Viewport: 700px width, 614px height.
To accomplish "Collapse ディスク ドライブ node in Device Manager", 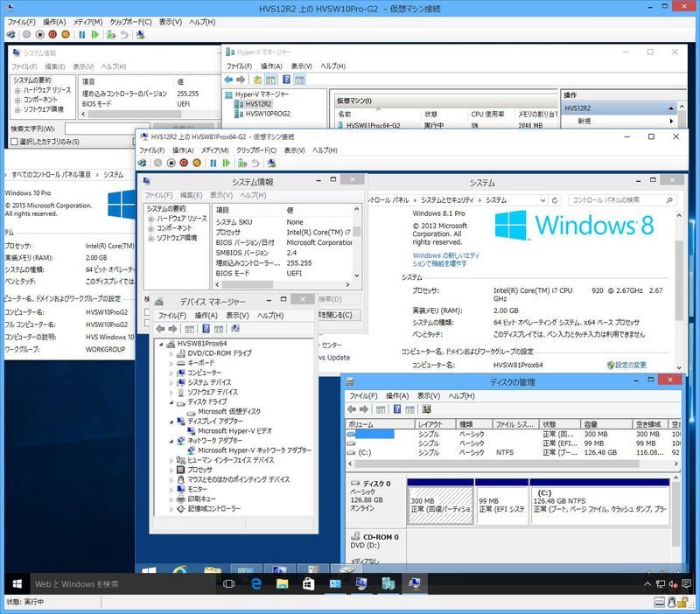I will click(x=171, y=402).
